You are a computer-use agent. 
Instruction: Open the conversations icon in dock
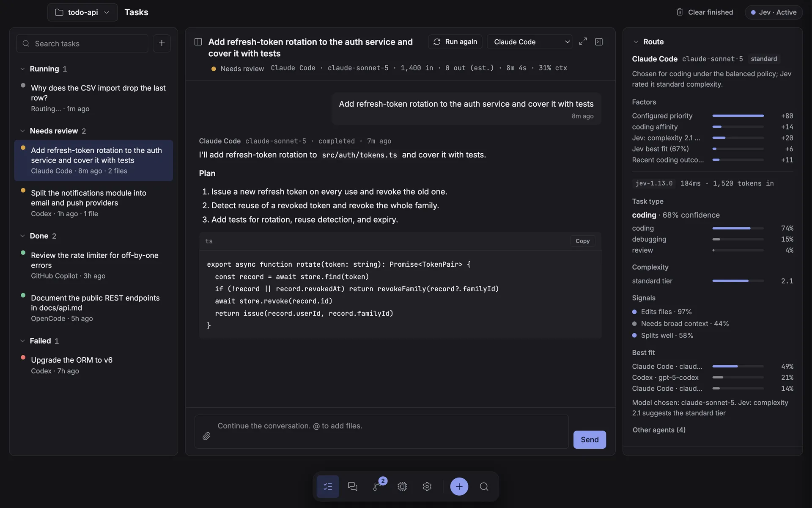[352, 486]
